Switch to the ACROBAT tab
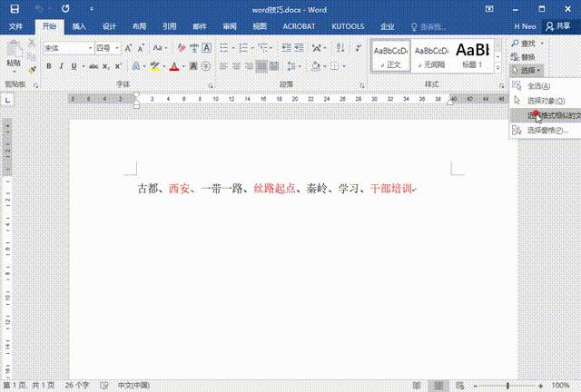The height and width of the screenshot is (392, 581). click(x=299, y=26)
